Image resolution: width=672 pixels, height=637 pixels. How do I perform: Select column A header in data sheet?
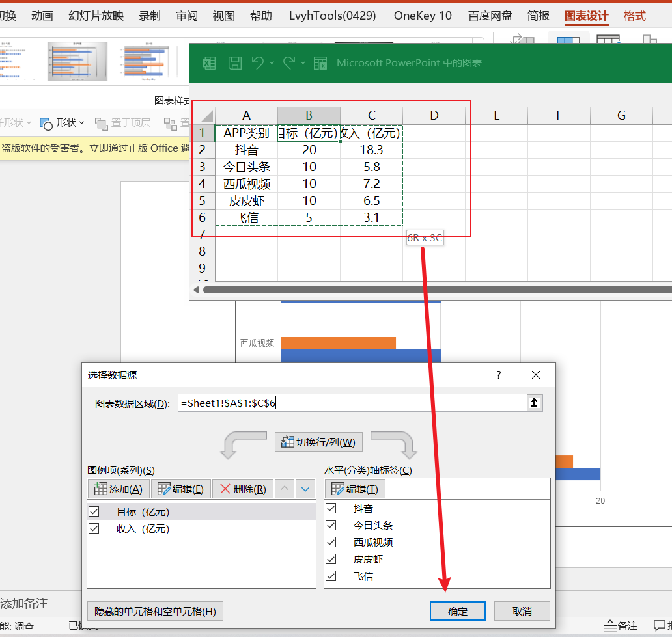tap(246, 115)
